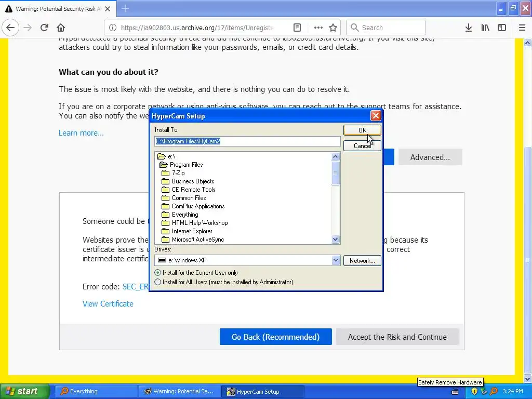Click the security shield tray icon

tap(474, 391)
